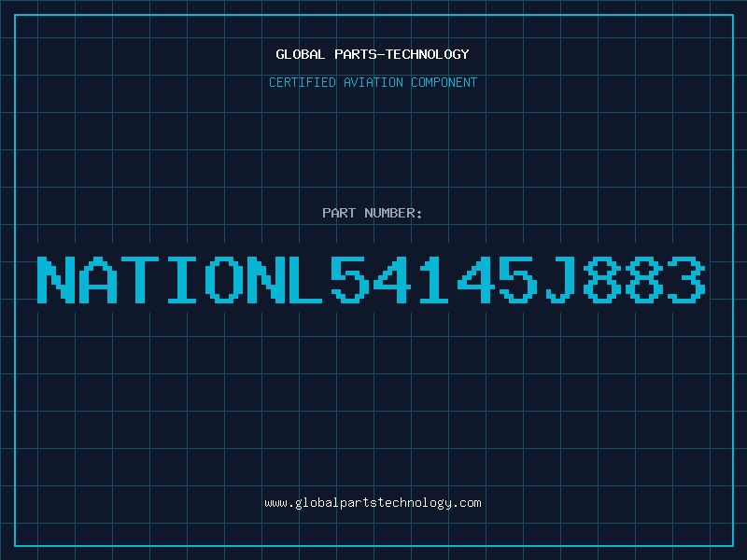Click the 'GLOBAL PARTS-TECHNOLOGY' heading text
The width and height of the screenshot is (747, 560).
click(x=373, y=54)
